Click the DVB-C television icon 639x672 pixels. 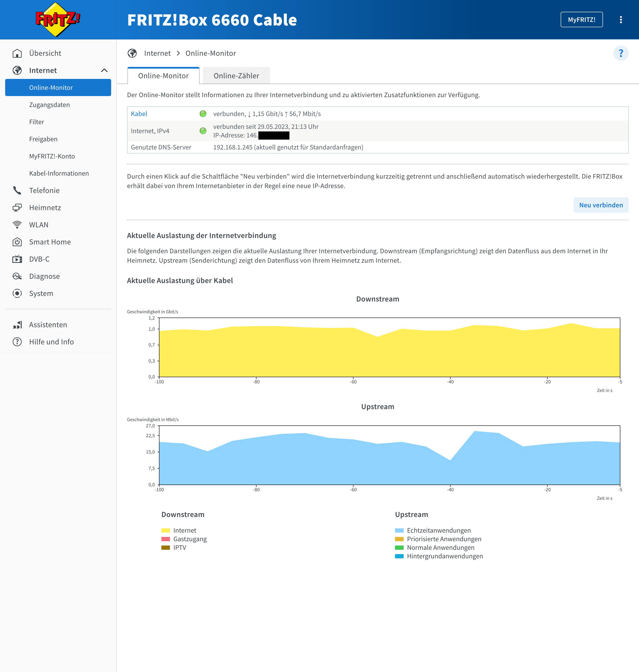[x=17, y=259]
